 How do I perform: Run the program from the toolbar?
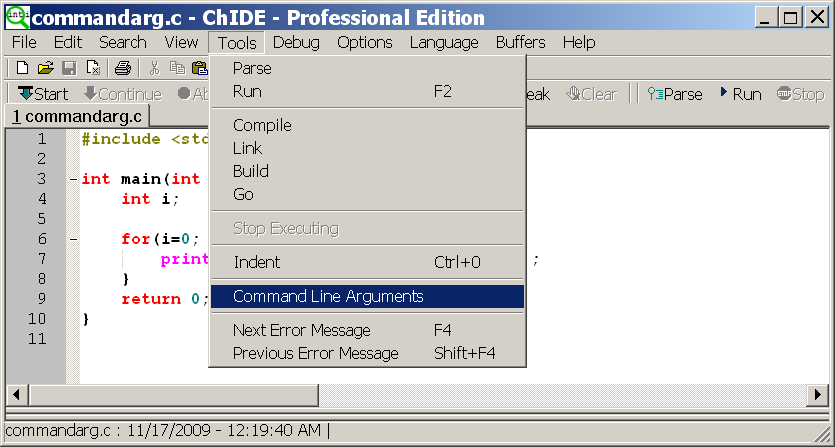coord(740,94)
